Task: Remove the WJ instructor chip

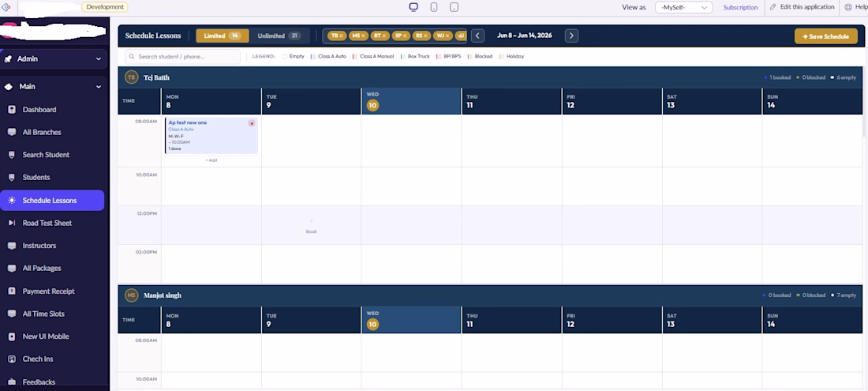Action: point(447,36)
